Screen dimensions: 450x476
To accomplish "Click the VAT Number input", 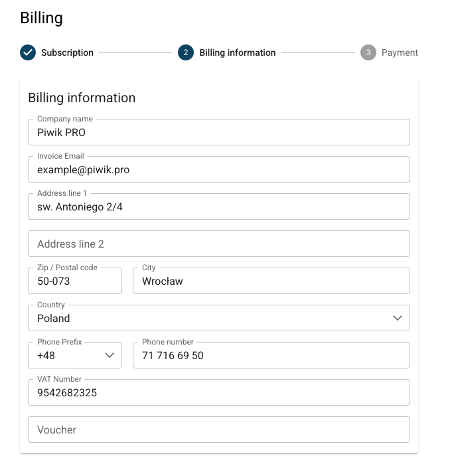I will click(218, 392).
